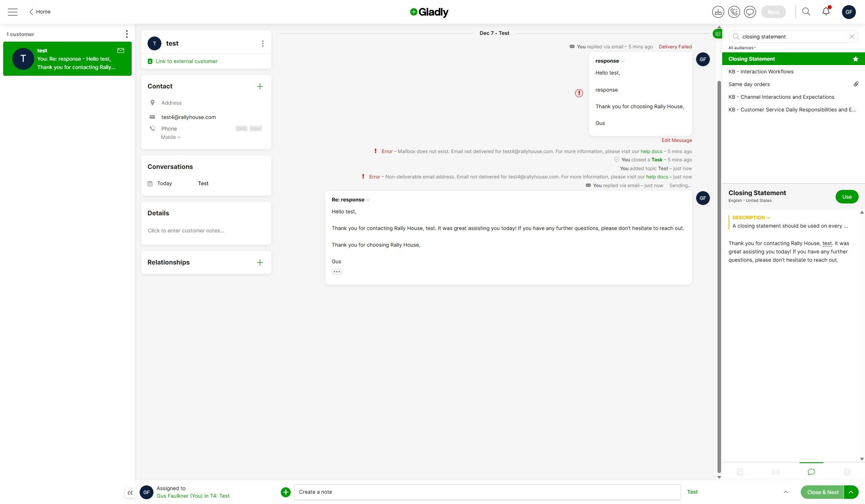Click the Address field in Contact
The width and height of the screenshot is (865, 504).
pos(171,103)
